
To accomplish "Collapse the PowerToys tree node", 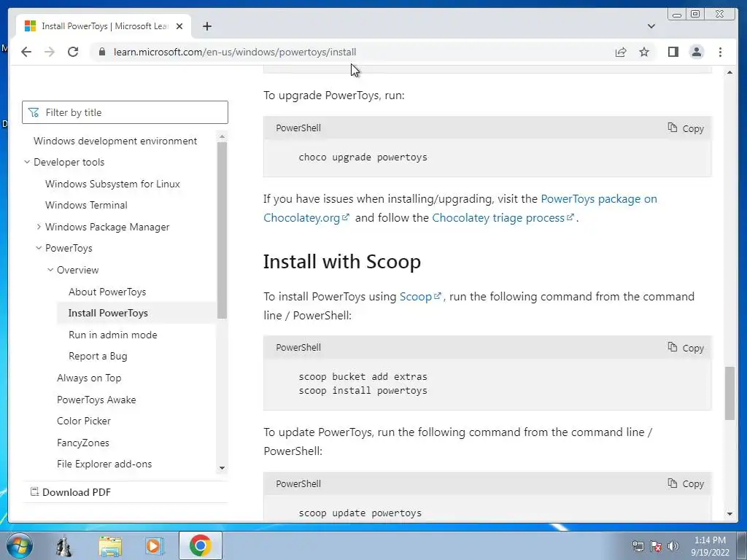I will 39,248.
